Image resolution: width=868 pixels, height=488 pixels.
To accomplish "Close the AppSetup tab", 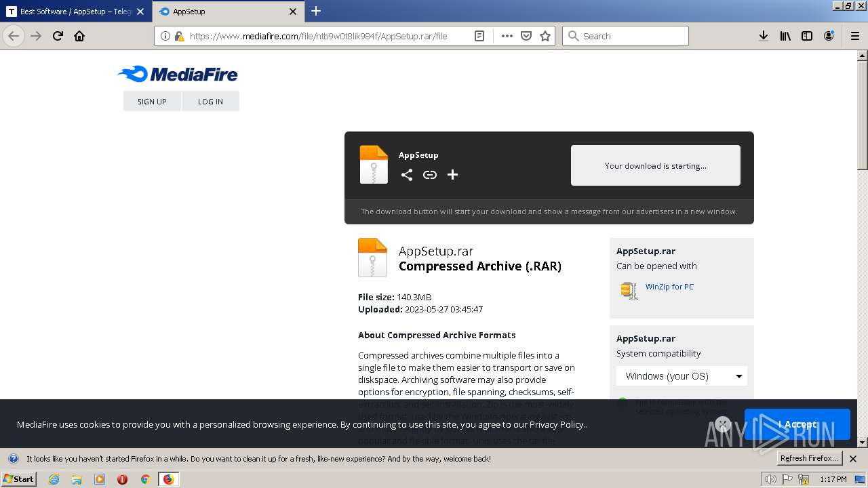I will point(293,12).
